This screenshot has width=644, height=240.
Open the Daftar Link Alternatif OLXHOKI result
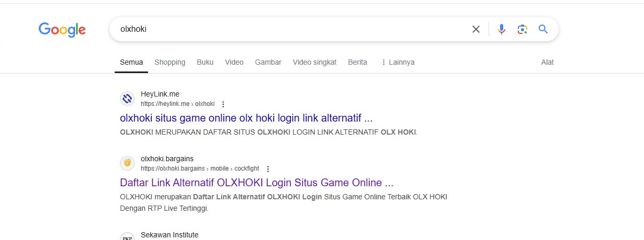[x=257, y=183]
